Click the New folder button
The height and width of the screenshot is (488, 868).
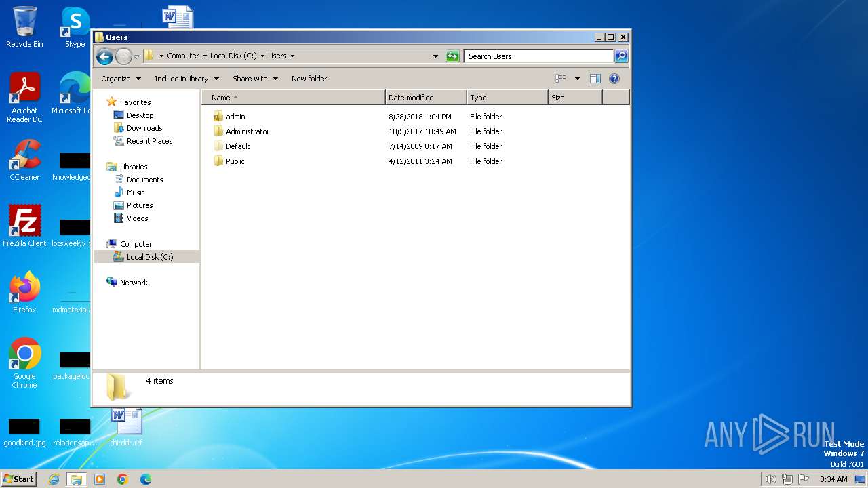click(309, 79)
